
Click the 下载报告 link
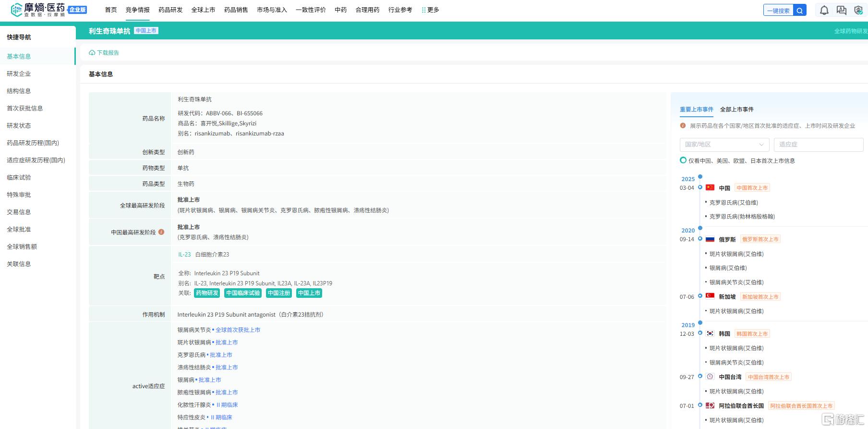(x=108, y=53)
